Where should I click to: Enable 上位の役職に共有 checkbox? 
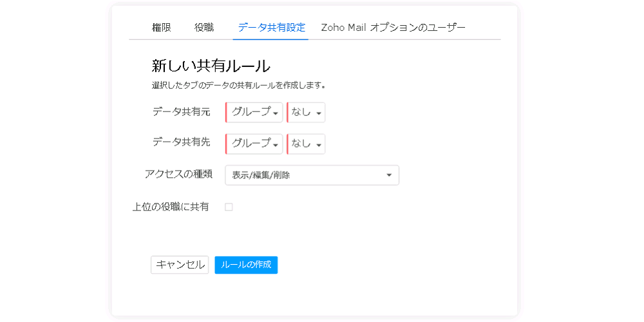pyautogui.click(x=229, y=207)
